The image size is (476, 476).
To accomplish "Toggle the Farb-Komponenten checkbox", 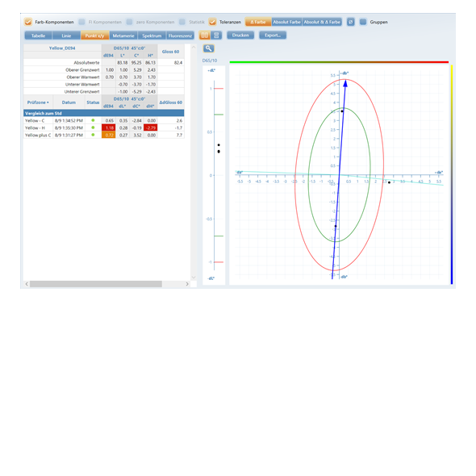I will point(28,22).
